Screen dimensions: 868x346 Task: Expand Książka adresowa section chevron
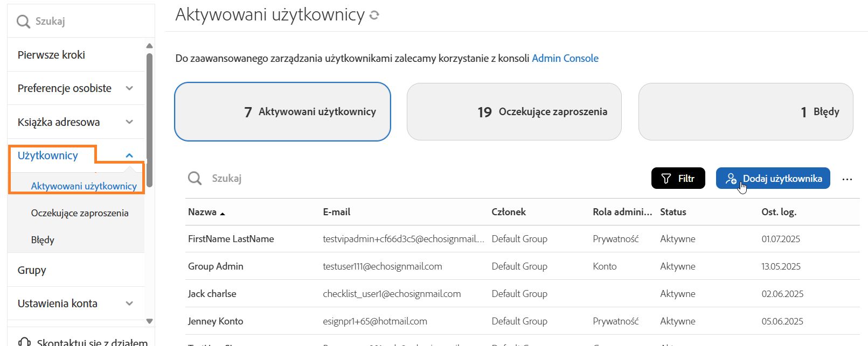coord(129,122)
